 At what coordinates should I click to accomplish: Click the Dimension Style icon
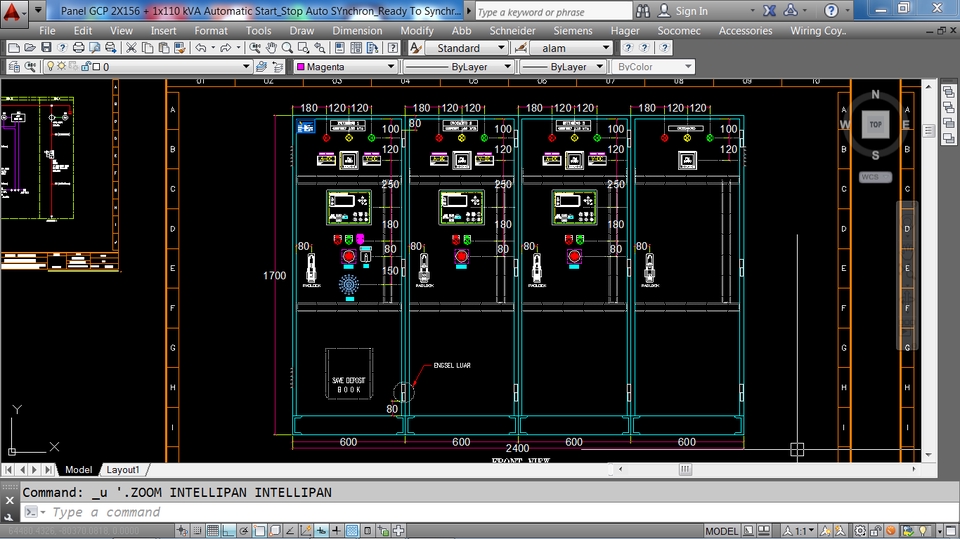[x=521, y=48]
